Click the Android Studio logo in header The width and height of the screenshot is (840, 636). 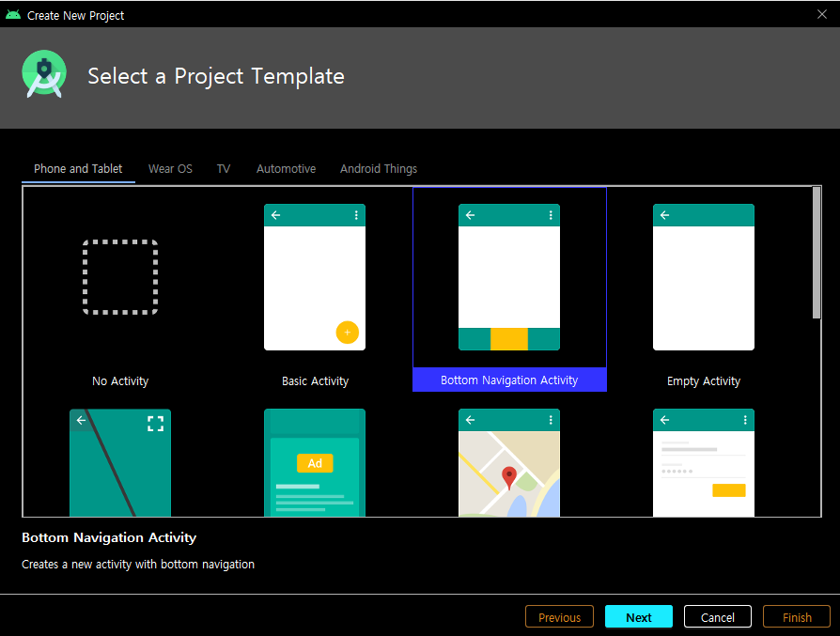pyautogui.click(x=44, y=74)
